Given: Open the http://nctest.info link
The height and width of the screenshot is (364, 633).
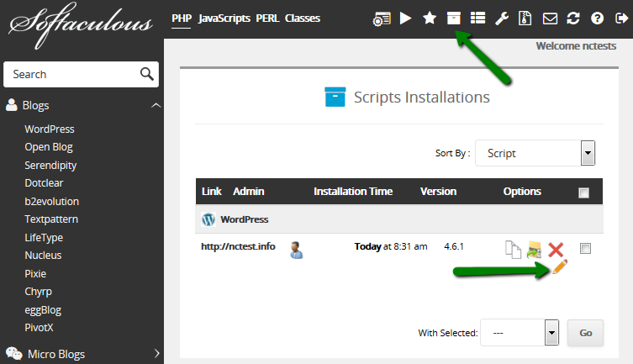Looking at the screenshot, I should 238,246.
